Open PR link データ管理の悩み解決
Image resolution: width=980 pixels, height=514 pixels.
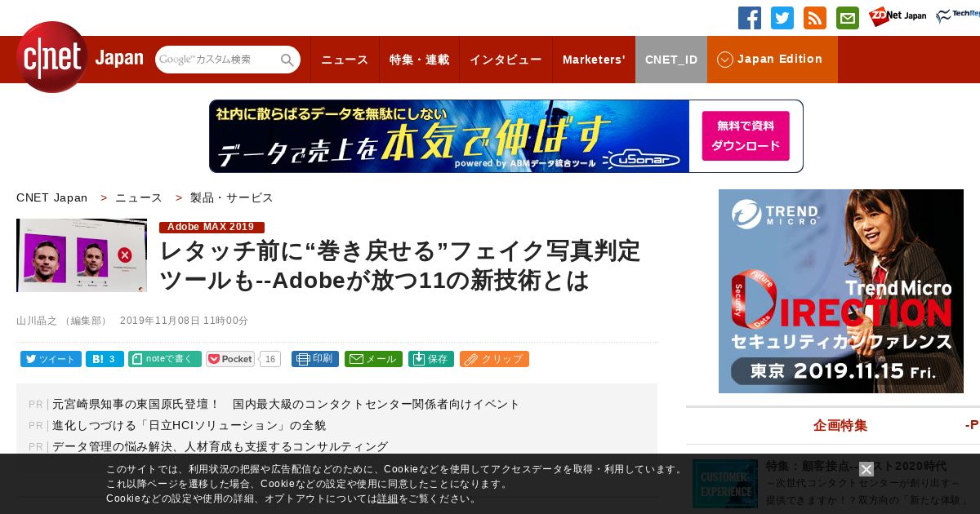pyautogui.click(x=220, y=446)
